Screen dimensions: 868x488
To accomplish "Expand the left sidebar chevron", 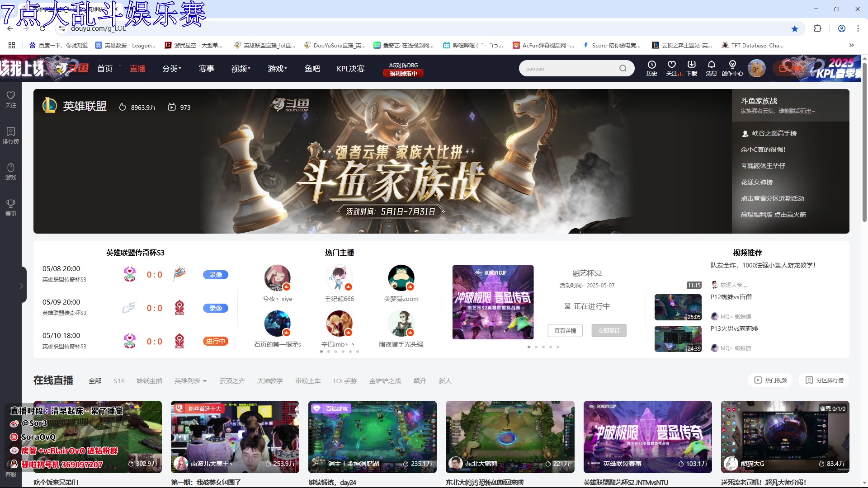I will pyautogui.click(x=21, y=286).
